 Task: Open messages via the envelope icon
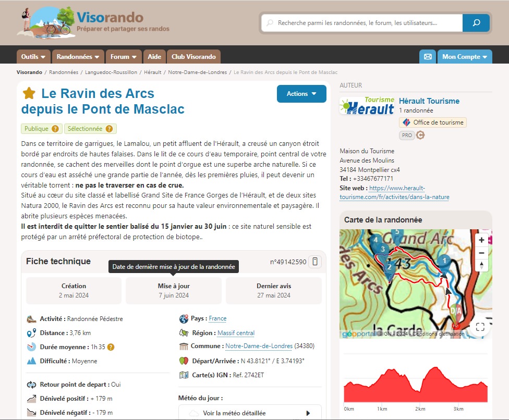(x=428, y=57)
